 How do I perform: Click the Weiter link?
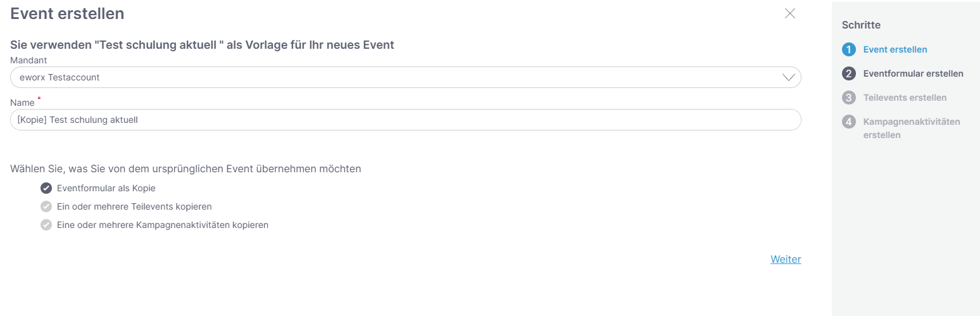click(x=786, y=259)
